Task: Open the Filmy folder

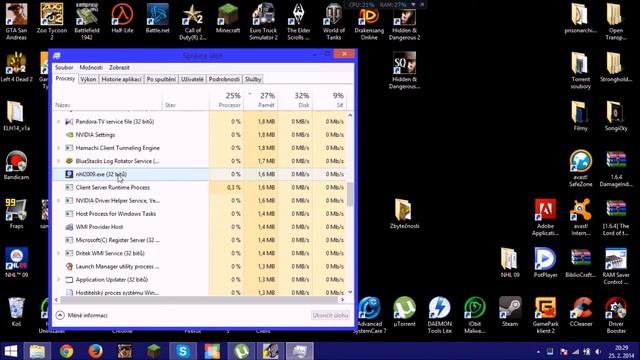Action: [x=580, y=116]
